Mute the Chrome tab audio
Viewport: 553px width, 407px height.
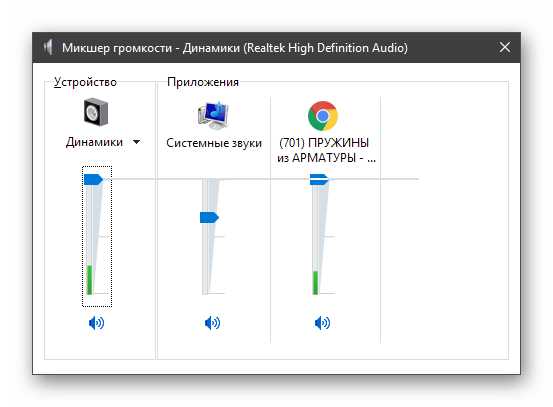[322, 323]
